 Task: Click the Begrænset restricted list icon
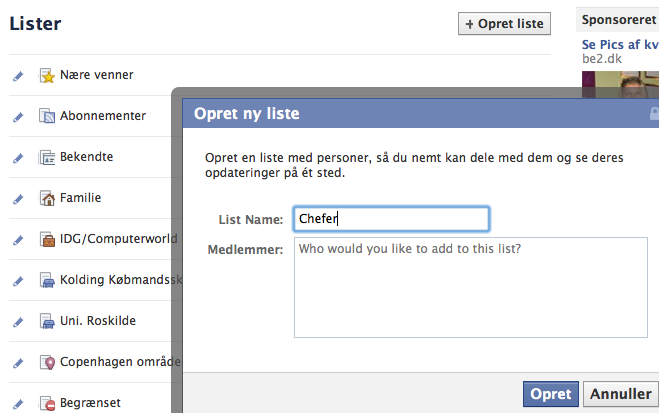46,403
